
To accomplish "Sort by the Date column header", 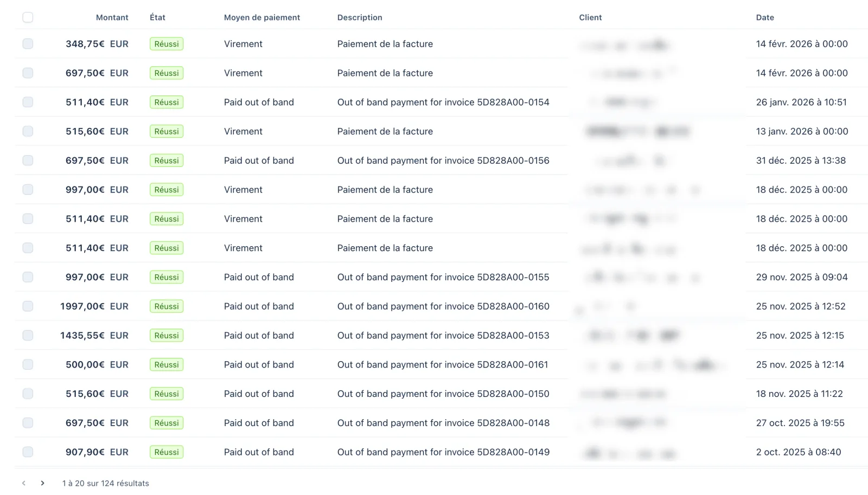I will tap(765, 17).
